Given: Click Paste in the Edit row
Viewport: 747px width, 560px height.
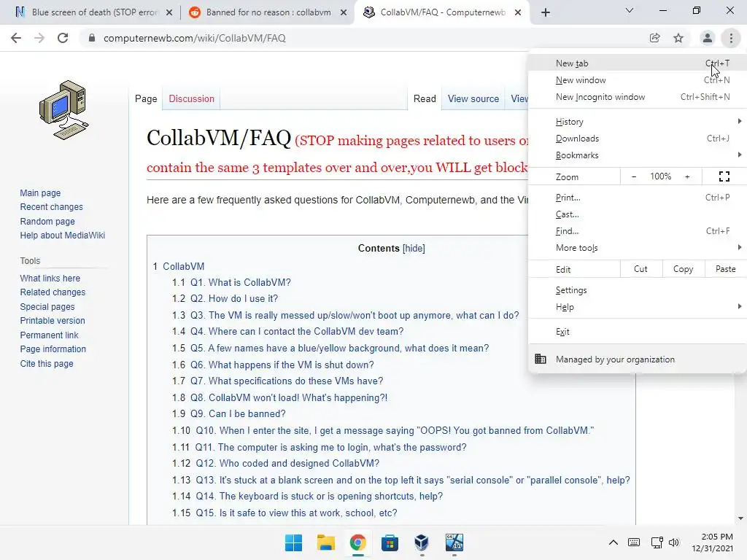Looking at the screenshot, I should pyautogui.click(x=726, y=269).
